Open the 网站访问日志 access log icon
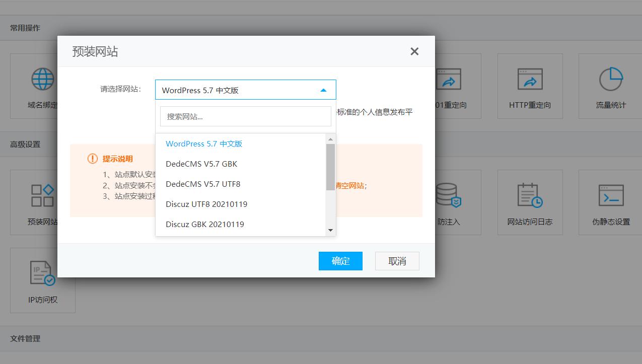This screenshot has width=642, height=364. (530, 201)
